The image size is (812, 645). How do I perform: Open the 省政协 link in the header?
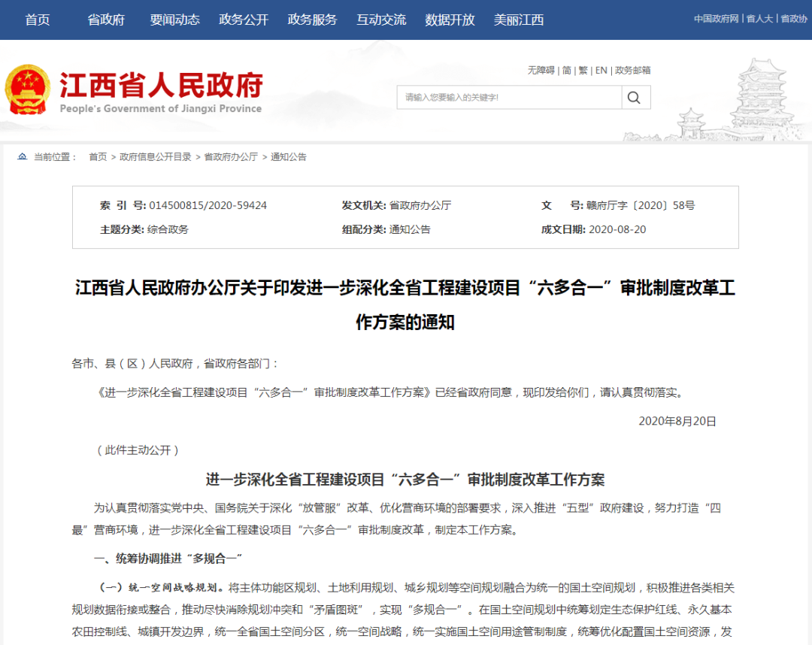[794, 19]
